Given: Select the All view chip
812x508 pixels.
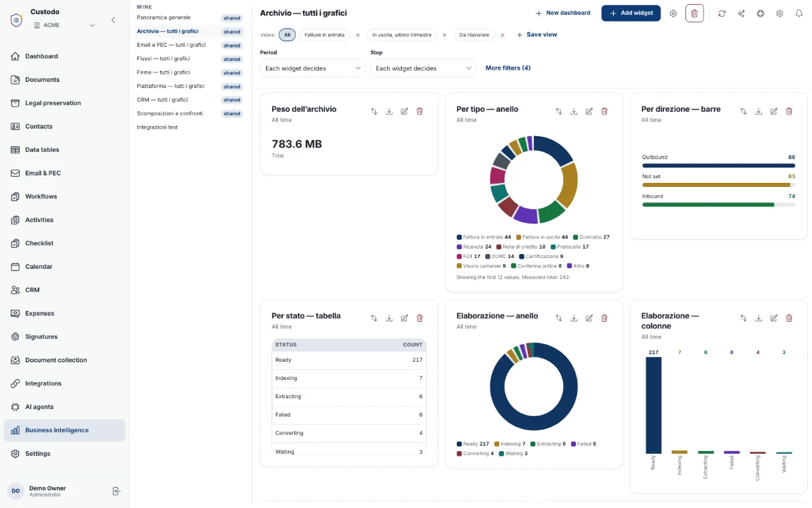Looking at the screenshot, I should click(287, 35).
